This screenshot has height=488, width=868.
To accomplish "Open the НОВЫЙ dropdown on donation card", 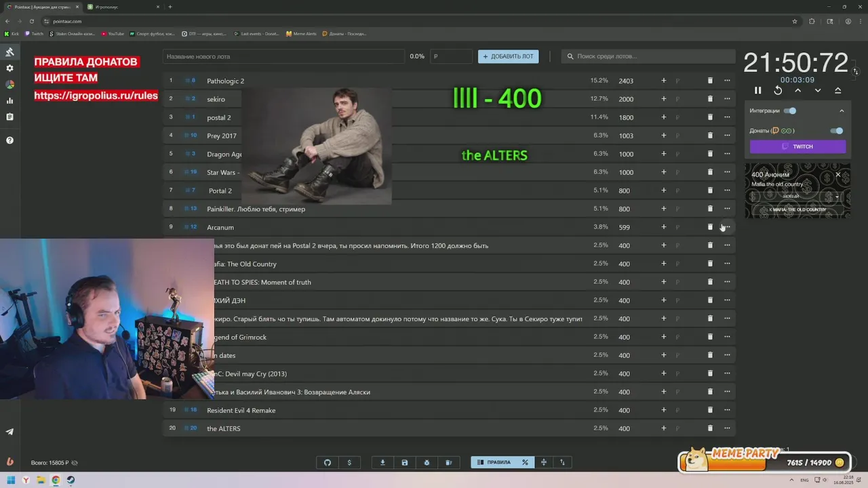I will pos(797,197).
